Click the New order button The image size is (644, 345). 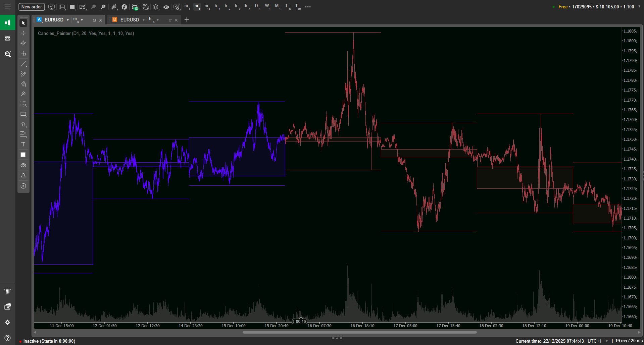31,6
